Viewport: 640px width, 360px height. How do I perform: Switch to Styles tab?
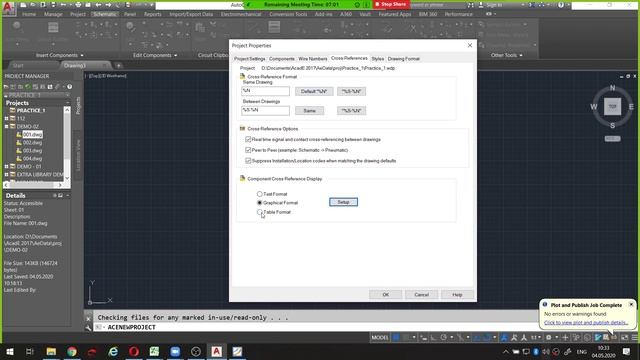378,59
